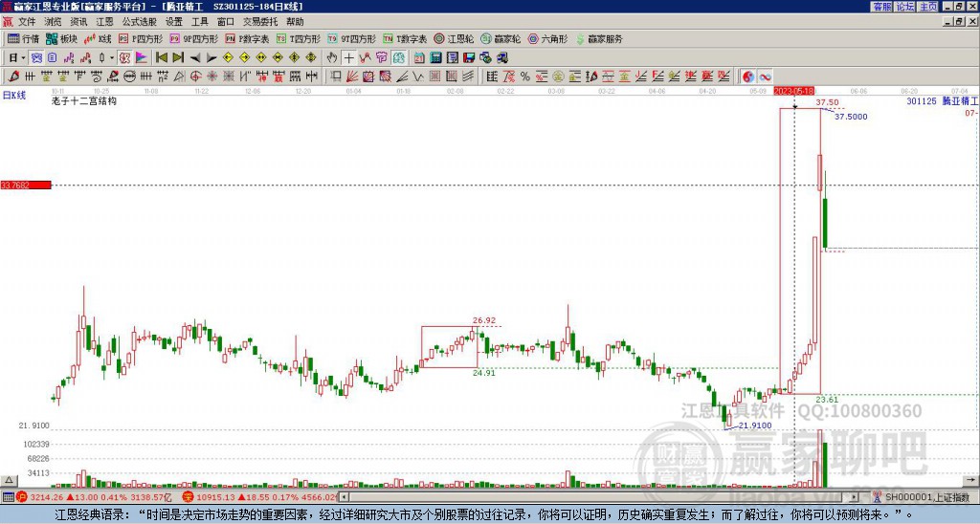The width and height of the screenshot is (980, 524).
Task: Click the black right arrow icon
Action: (212, 58)
